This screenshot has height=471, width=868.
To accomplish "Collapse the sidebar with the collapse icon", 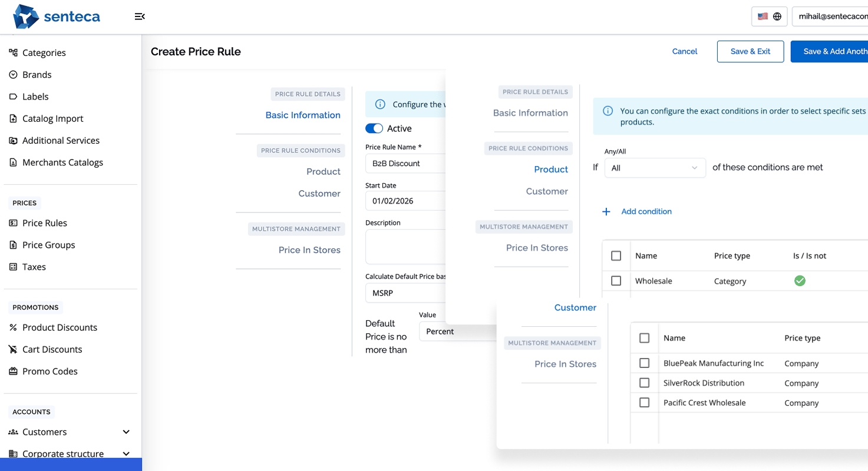I will (139, 16).
